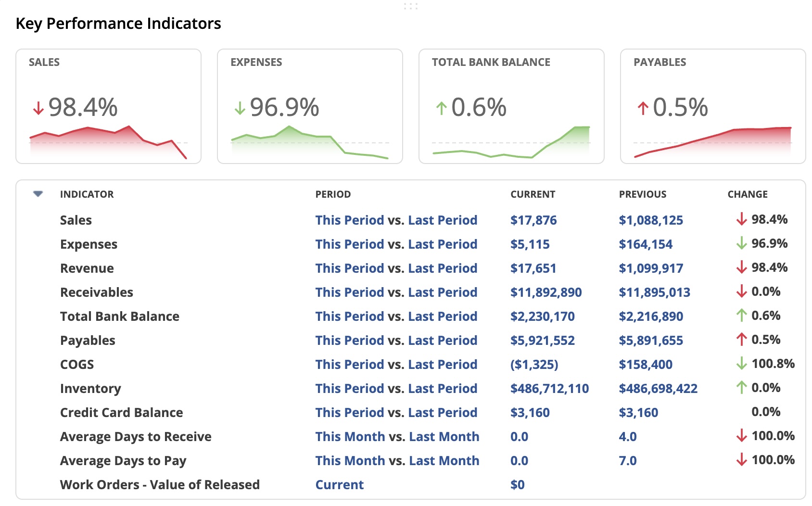
Task: Open Revenue Last Period link
Action: click(443, 268)
